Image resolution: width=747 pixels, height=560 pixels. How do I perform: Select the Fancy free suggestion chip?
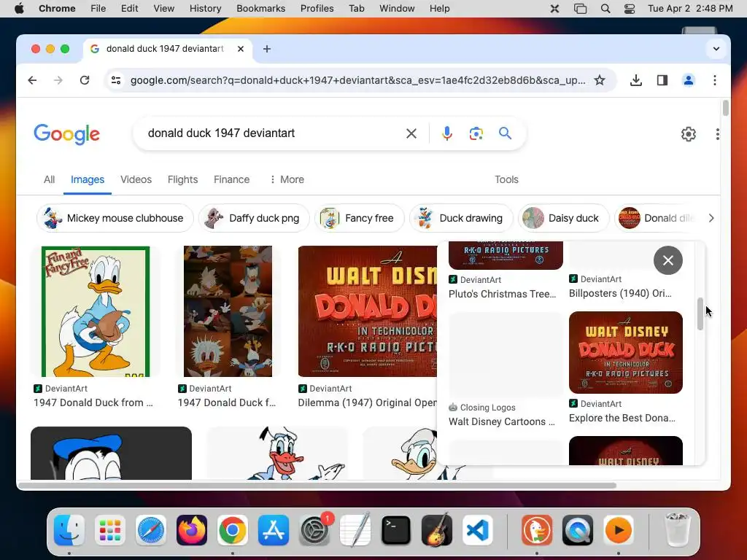coord(359,218)
